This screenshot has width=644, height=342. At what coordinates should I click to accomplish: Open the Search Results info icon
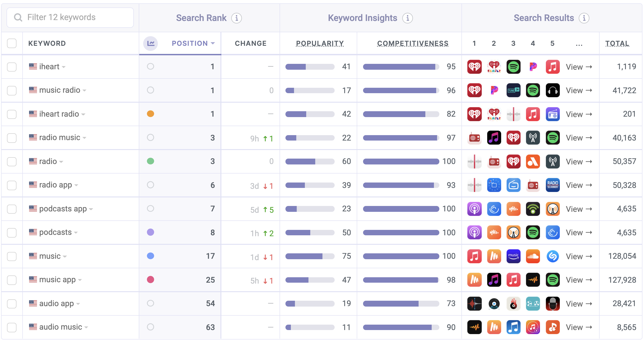click(x=584, y=18)
